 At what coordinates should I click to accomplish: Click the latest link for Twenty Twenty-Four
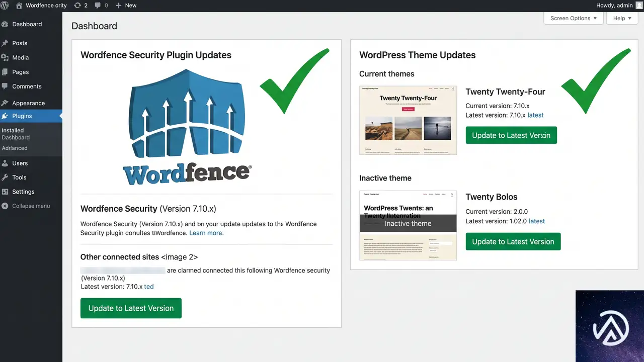(x=535, y=115)
